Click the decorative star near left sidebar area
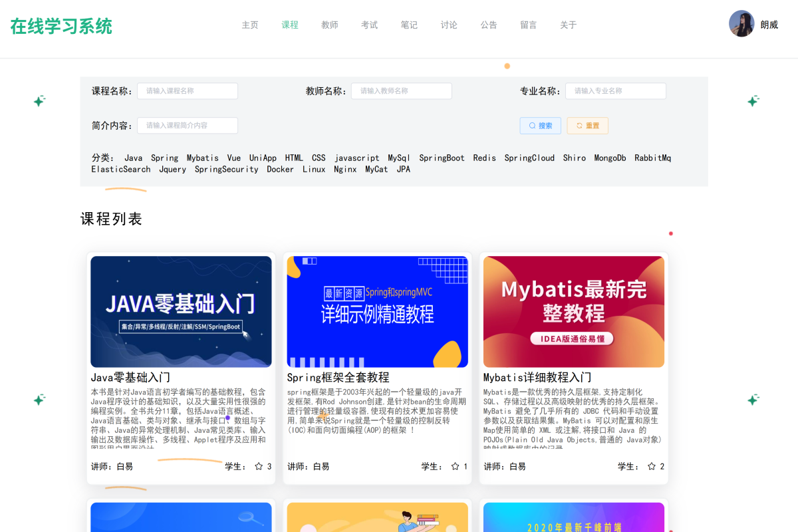 click(x=40, y=101)
